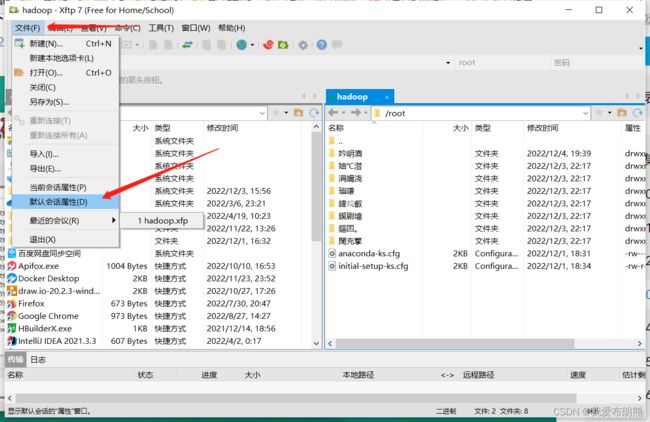Click the green toolbar icon beside Xshell

coord(283,44)
